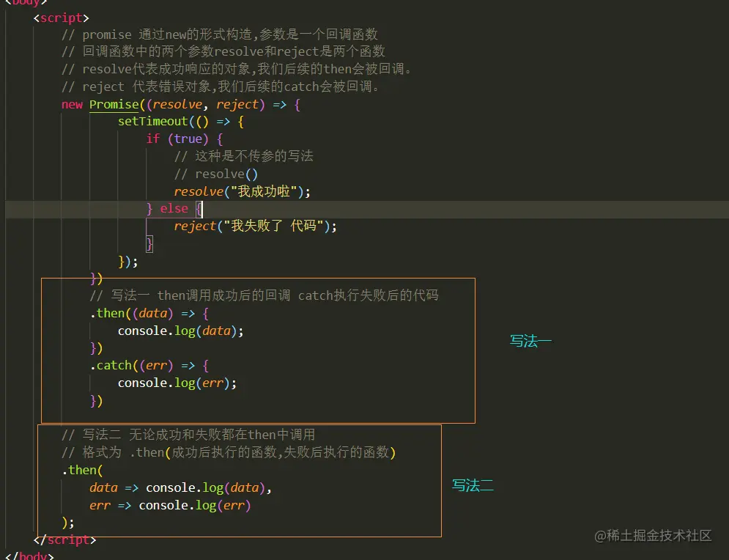Screen dimensions: 729x560
Task: Select the setTimeout function call
Action: click(x=152, y=121)
